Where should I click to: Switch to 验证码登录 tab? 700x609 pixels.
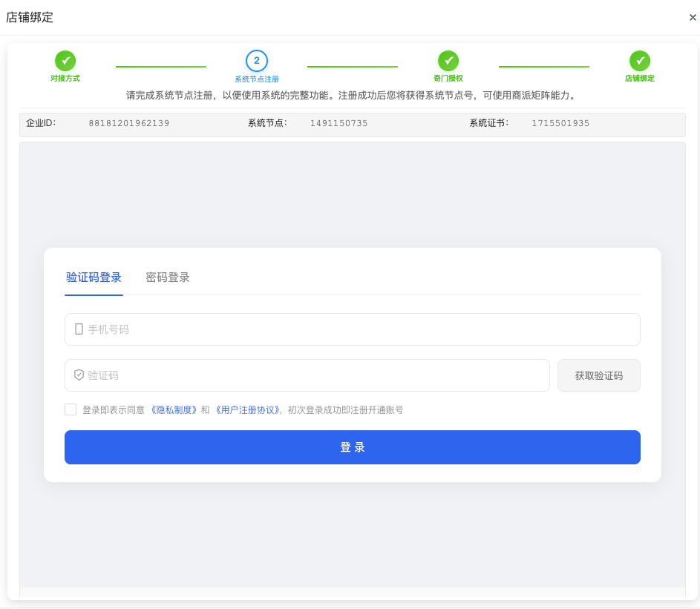[94, 277]
